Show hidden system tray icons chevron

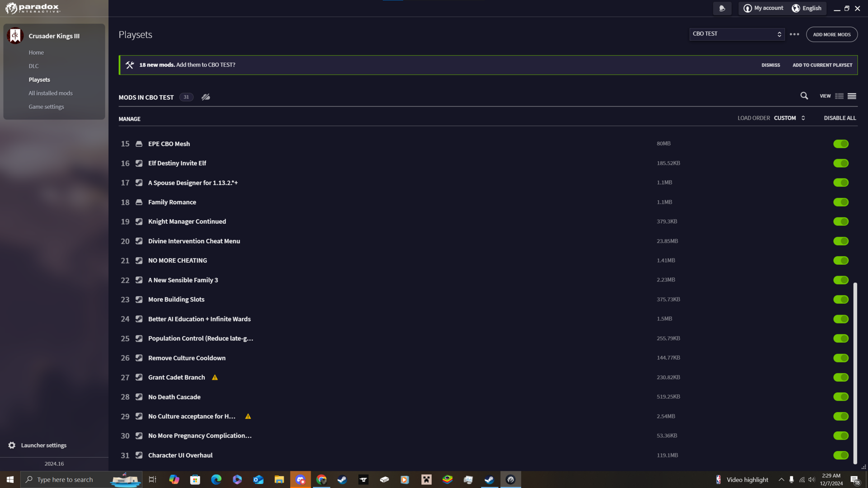click(781, 479)
